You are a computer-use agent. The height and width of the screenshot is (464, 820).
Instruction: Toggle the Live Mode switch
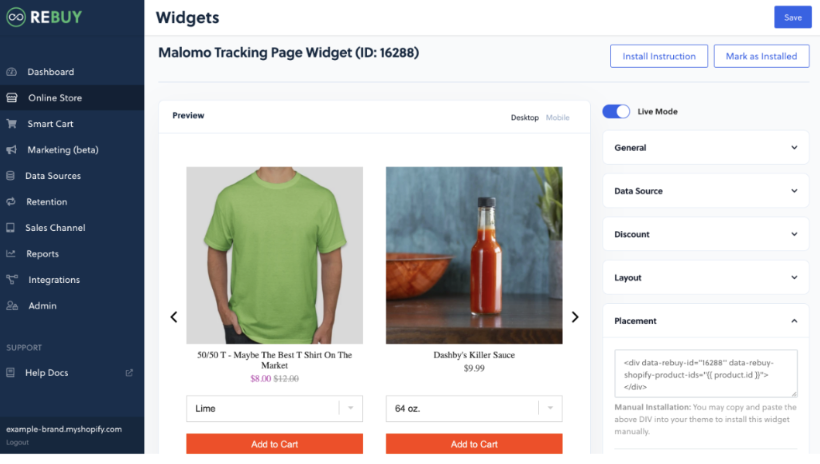tap(616, 111)
